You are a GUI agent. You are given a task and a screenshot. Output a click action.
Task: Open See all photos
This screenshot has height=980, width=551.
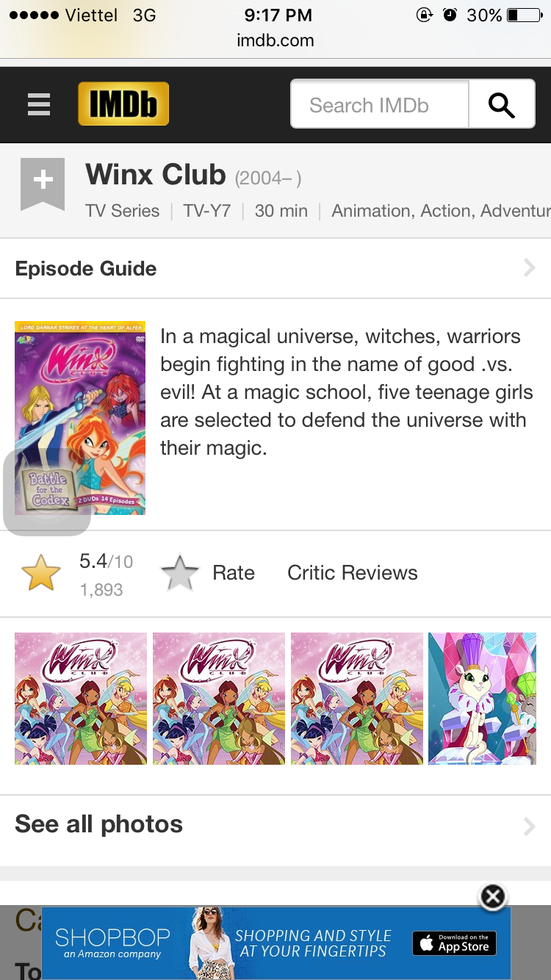tap(275, 825)
